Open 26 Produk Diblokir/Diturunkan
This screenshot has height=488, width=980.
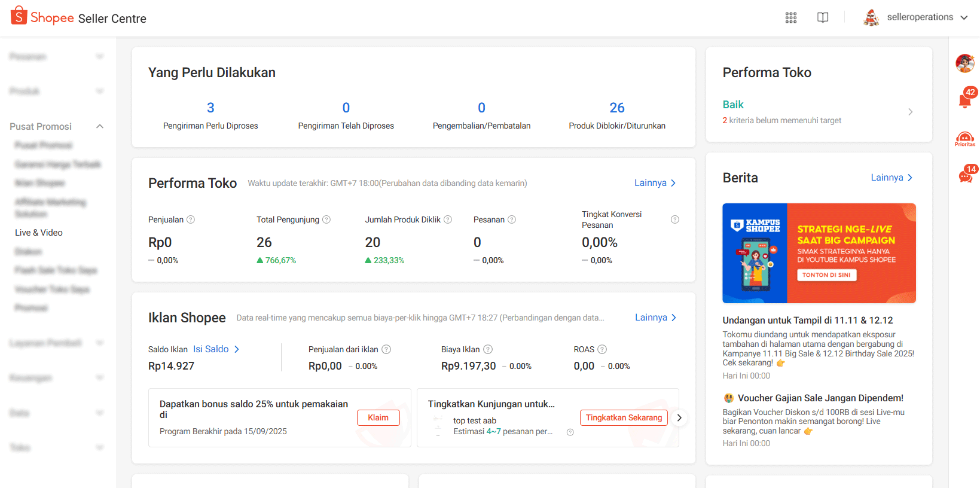(617, 115)
